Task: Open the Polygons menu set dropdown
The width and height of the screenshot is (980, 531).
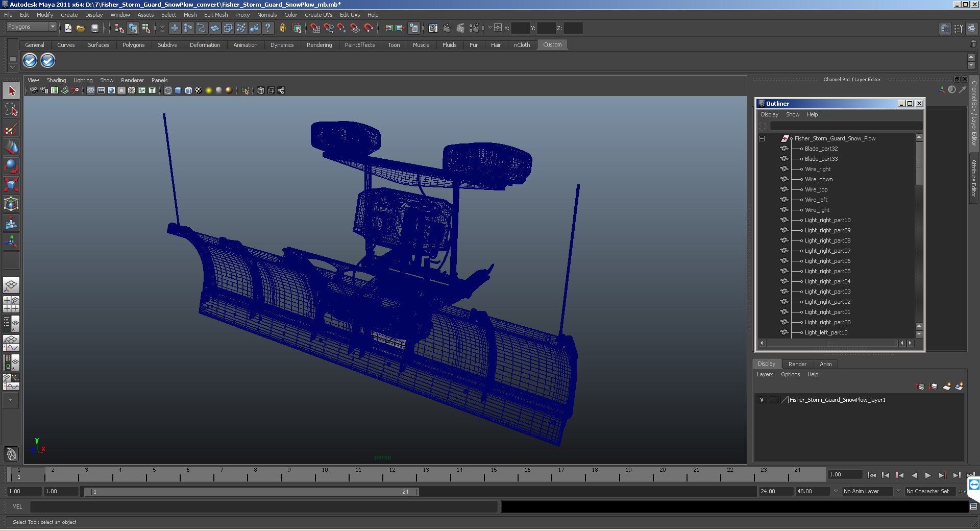Action: [31, 27]
